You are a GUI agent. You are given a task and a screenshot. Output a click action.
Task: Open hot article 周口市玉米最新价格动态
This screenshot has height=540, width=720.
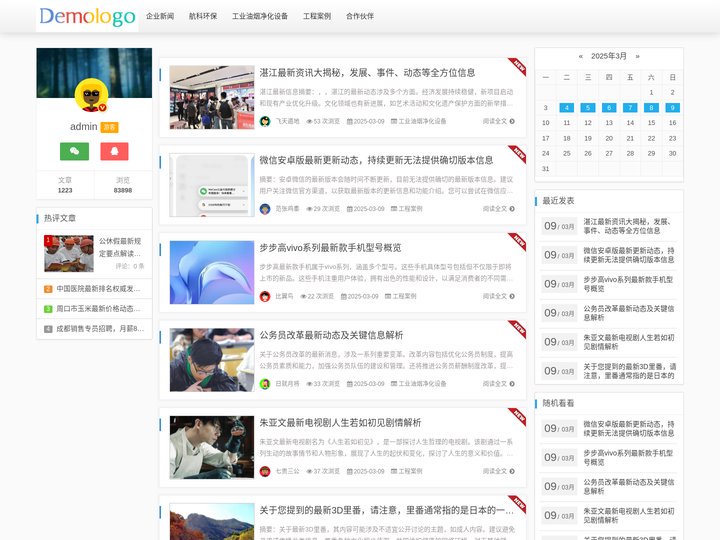pyautogui.click(x=98, y=309)
